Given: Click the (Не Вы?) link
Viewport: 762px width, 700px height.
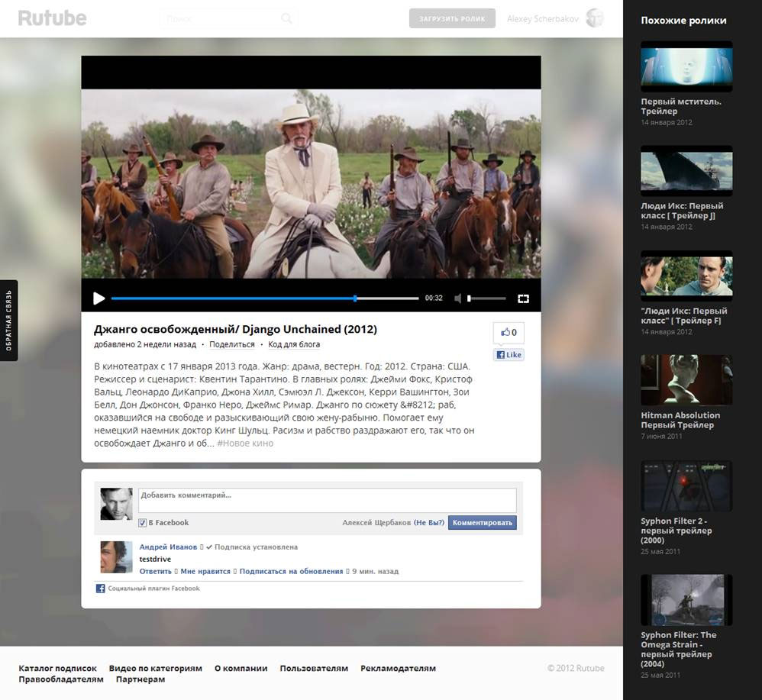Looking at the screenshot, I should [x=428, y=523].
